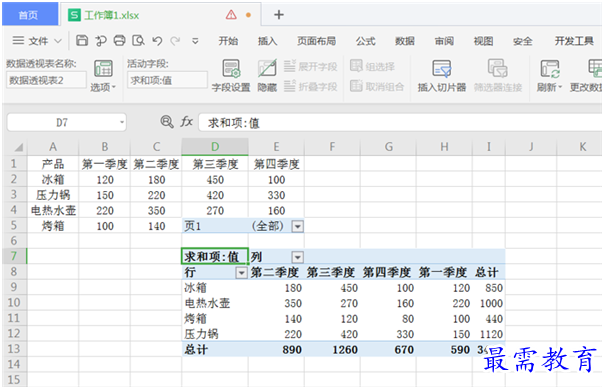Click cell A4 containing 电热水壶
Image resolution: width=605 pixels, height=391 pixels.
[x=53, y=210]
